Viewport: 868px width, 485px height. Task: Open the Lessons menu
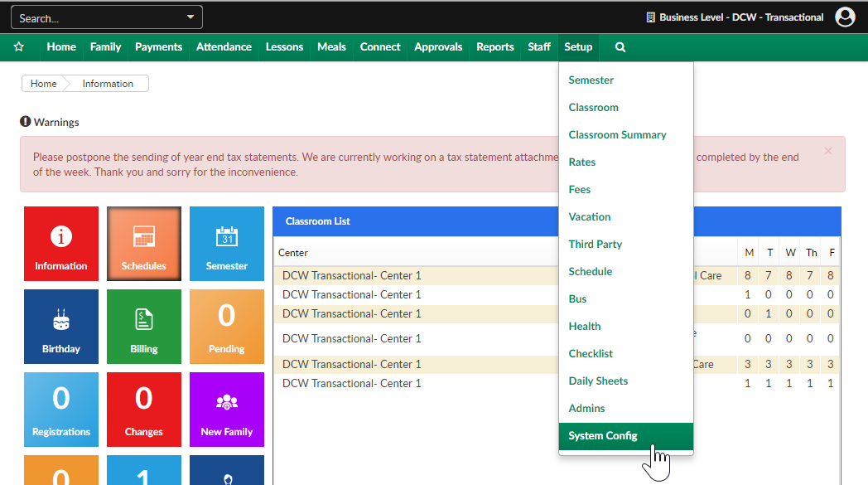(x=284, y=47)
